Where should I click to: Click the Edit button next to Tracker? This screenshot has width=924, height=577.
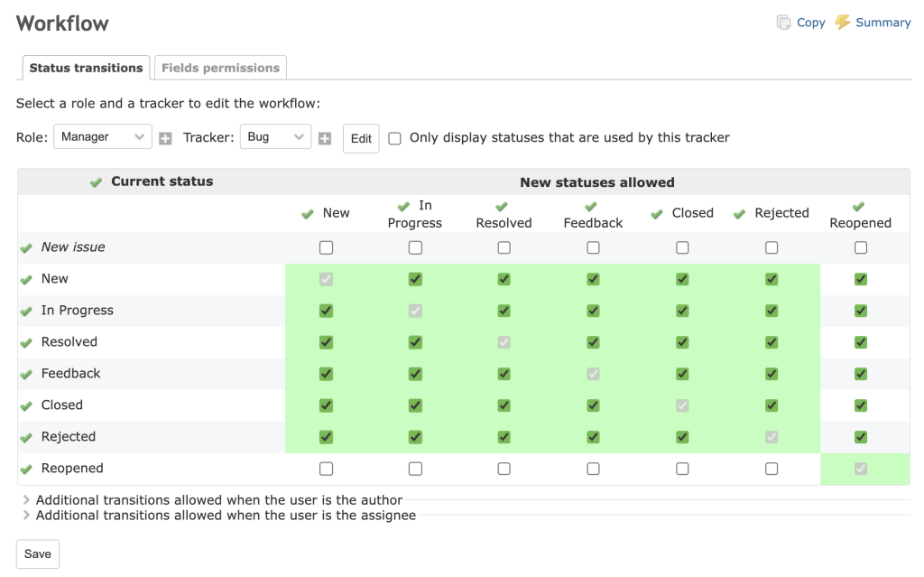(x=360, y=138)
